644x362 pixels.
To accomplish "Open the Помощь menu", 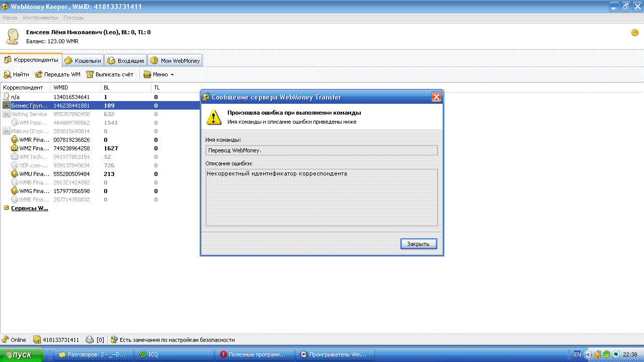I will pos(73,18).
